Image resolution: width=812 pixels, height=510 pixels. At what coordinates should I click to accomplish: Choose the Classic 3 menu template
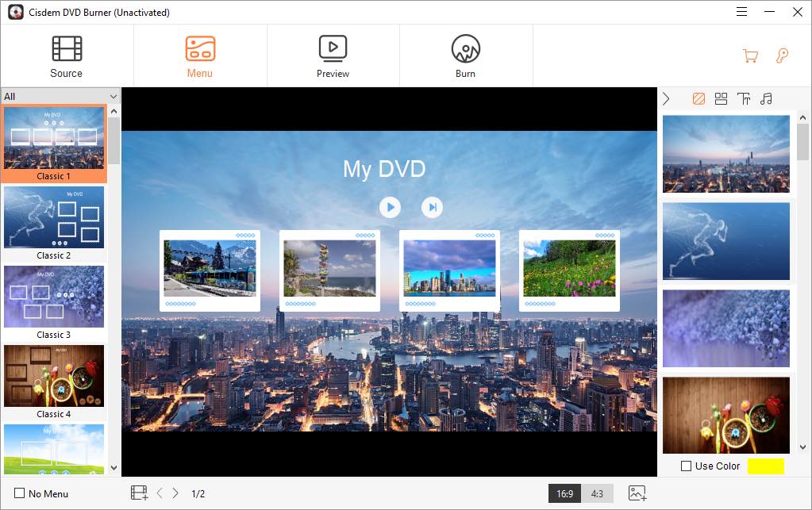pyautogui.click(x=54, y=302)
